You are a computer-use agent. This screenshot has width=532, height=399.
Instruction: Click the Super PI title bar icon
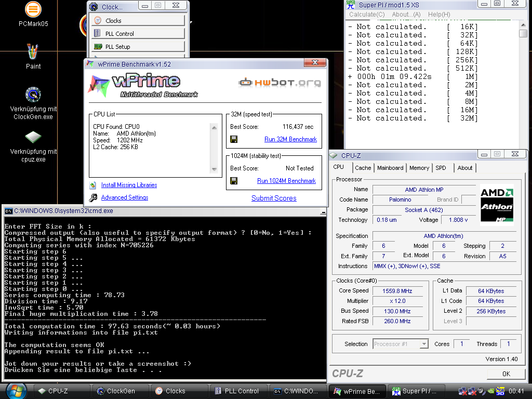351,5
